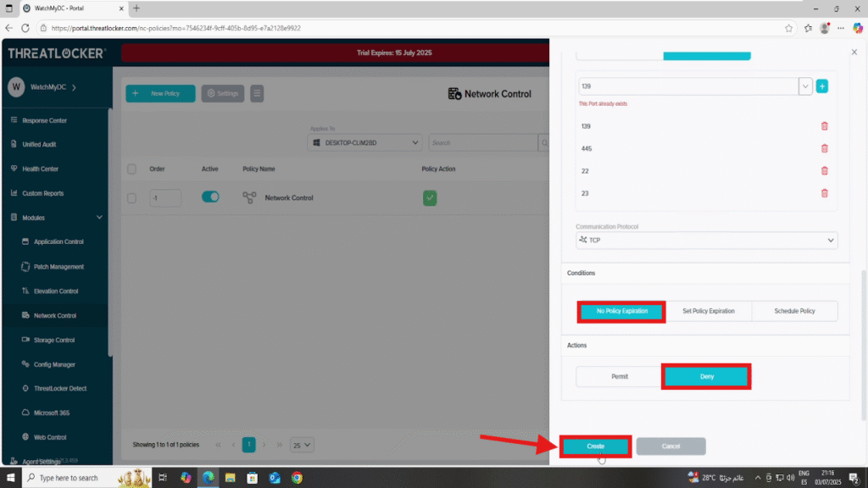Open Custom Reports in sidebar

coord(42,193)
